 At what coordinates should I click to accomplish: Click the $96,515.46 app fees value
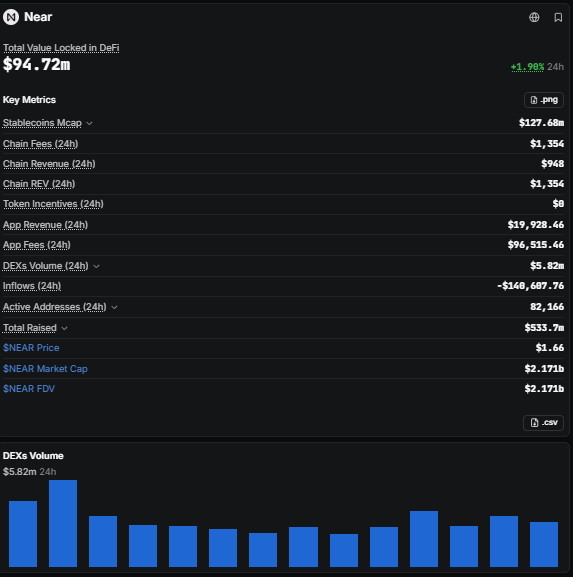[536, 245]
